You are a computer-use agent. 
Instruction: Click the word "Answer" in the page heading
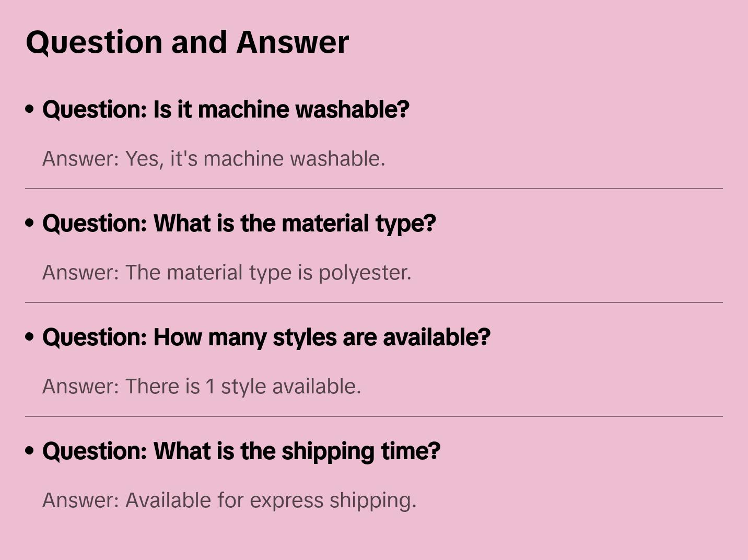(x=293, y=42)
